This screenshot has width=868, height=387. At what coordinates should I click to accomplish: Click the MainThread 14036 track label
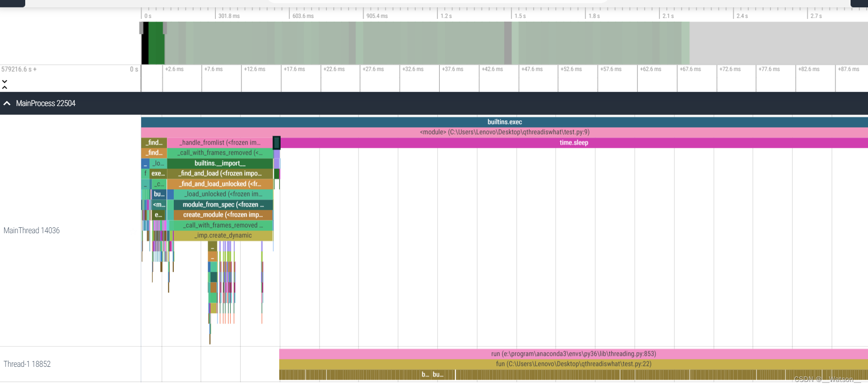32,230
